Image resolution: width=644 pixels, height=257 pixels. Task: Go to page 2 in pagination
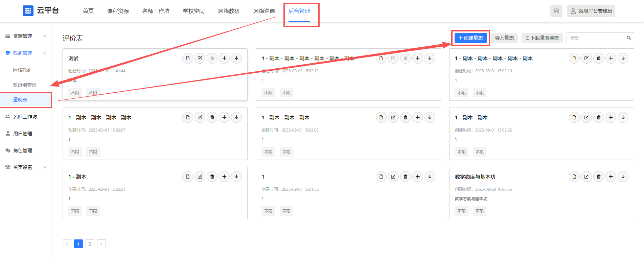(90, 244)
